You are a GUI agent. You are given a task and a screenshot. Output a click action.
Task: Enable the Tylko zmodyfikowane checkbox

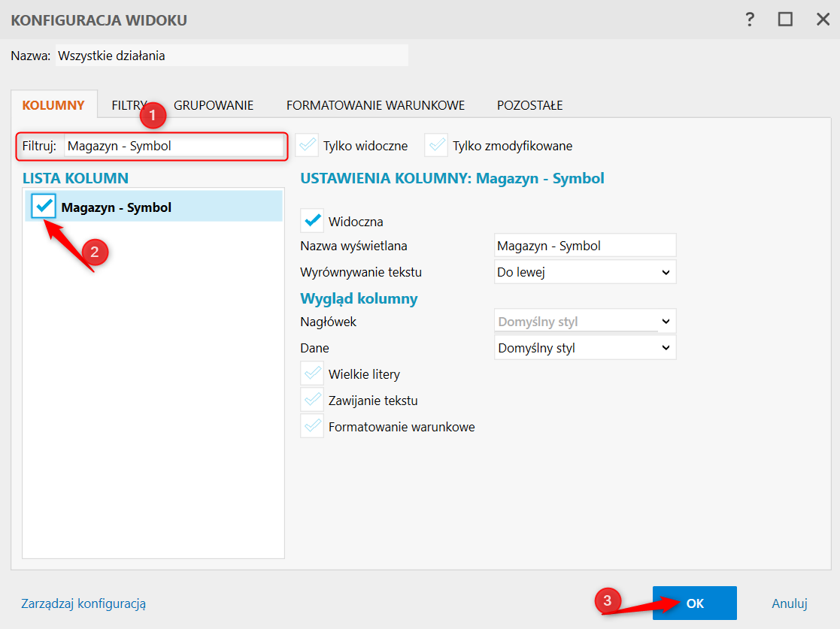click(x=436, y=146)
